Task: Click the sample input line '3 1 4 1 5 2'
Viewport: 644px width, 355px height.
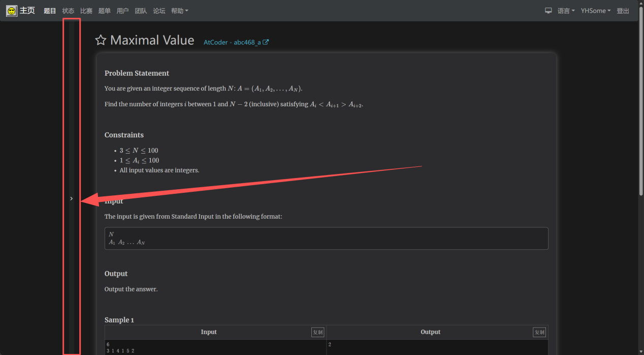Action: click(x=120, y=351)
